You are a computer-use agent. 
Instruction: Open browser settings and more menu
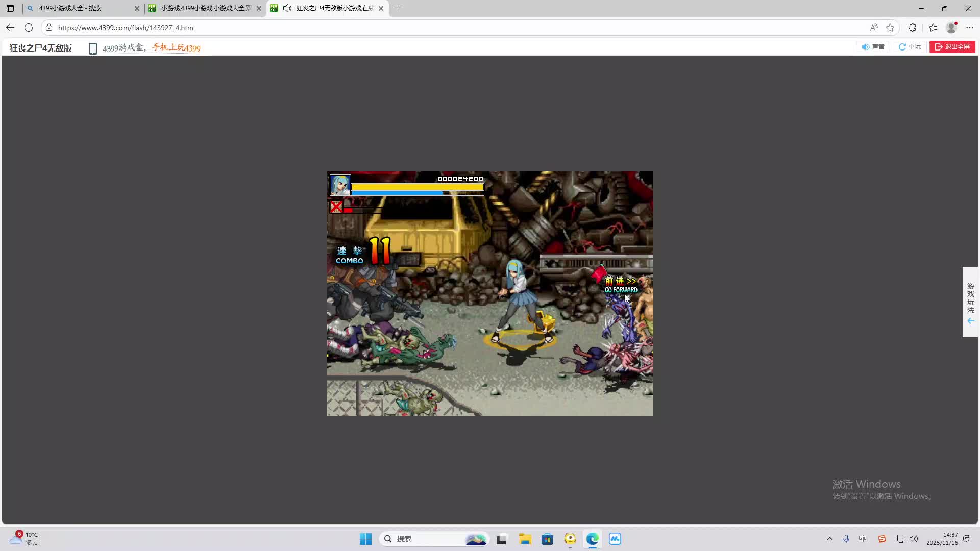[970, 28]
